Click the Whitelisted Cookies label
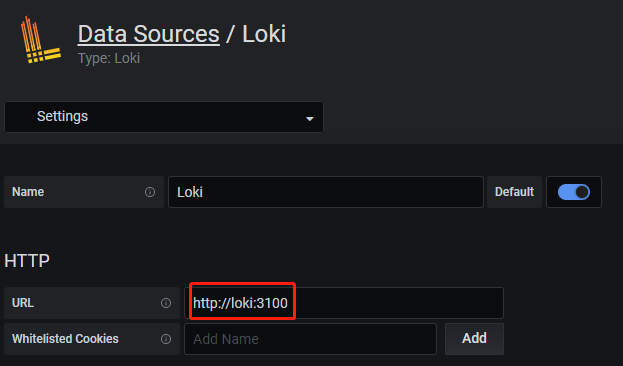 click(x=65, y=339)
